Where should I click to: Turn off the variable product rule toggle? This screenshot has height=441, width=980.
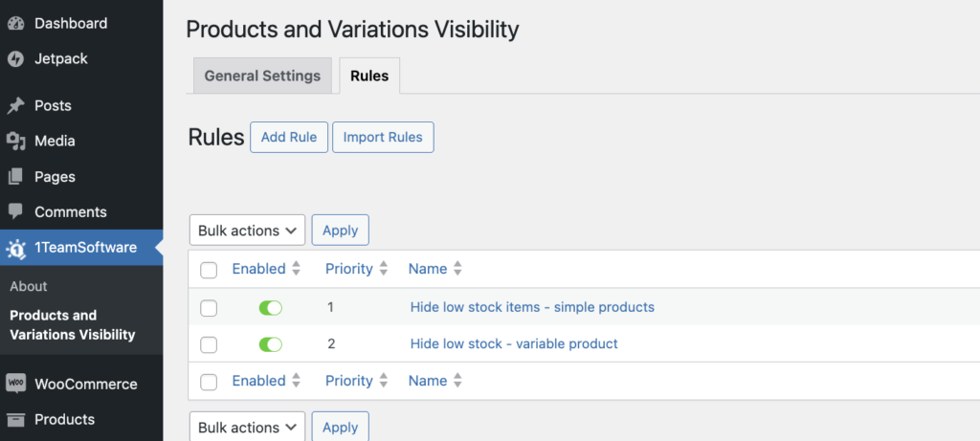point(271,344)
